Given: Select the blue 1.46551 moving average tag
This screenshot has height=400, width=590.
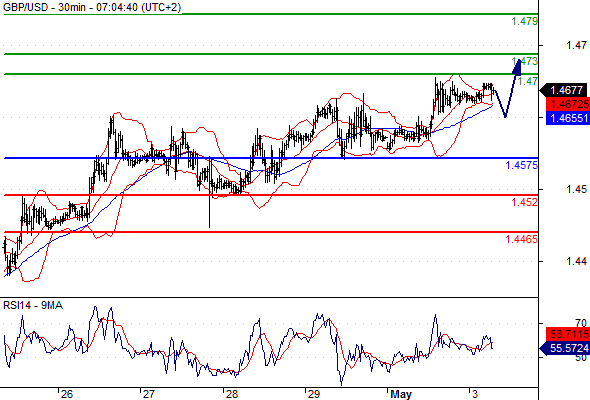Looking at the screenshot, I should click(567, 118).
